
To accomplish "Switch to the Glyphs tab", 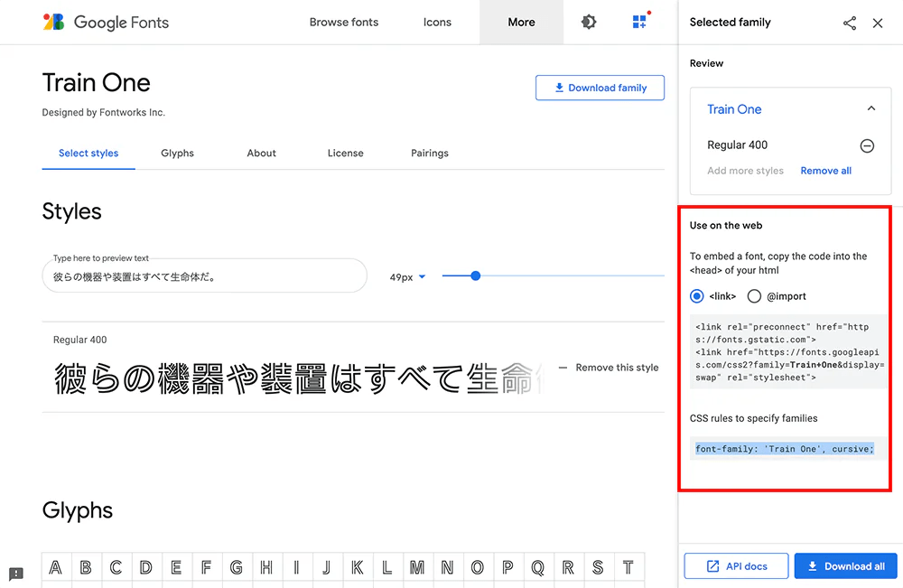I will (x=177, y=154).
